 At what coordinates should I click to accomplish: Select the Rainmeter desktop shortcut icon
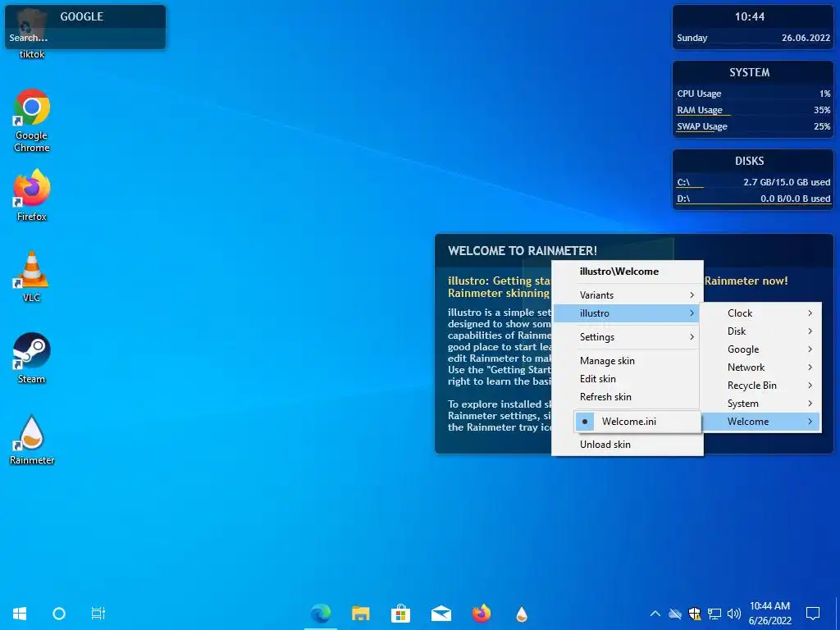(x=32, y=440)
